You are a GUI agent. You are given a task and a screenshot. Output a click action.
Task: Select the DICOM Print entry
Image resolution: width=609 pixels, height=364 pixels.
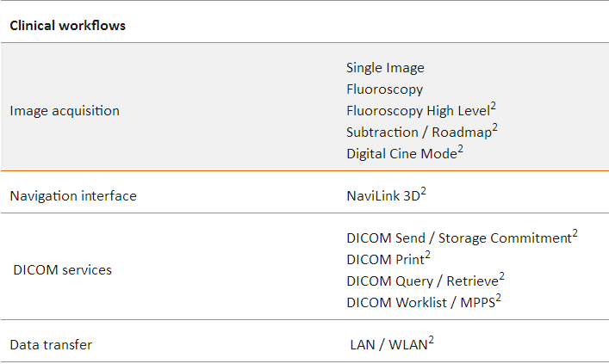tap(384, 260)
